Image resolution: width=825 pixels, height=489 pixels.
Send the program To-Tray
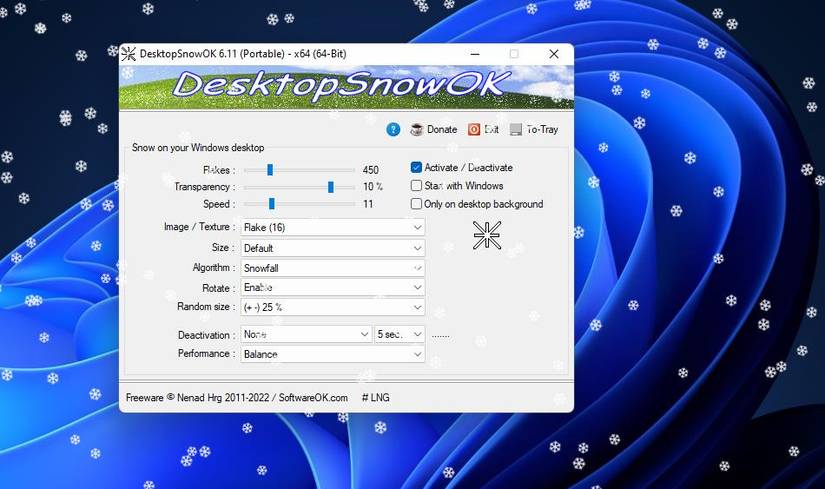coord(542,129)
